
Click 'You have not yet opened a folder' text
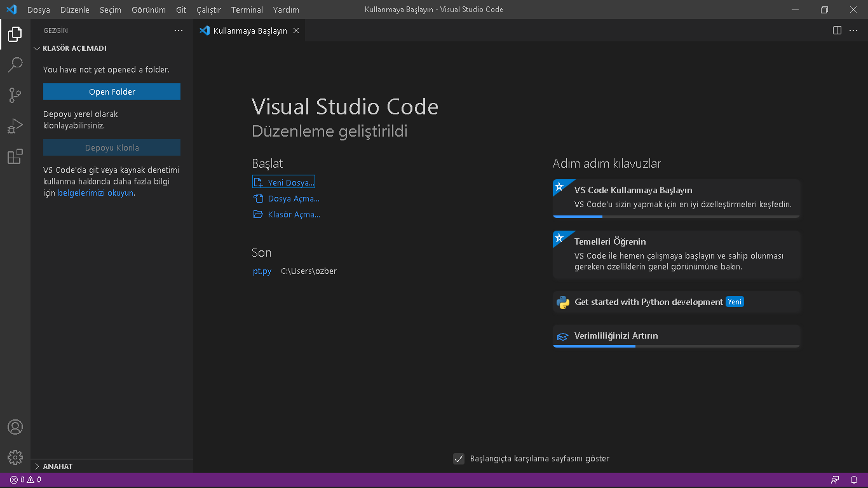106,70
